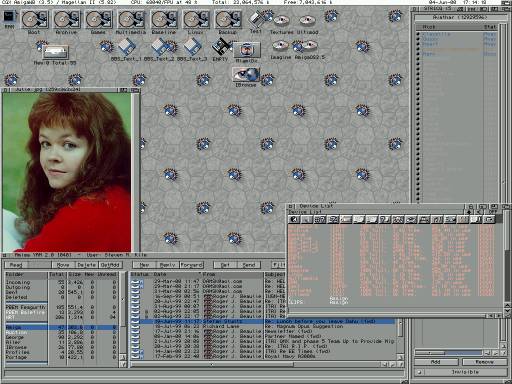Select the 'Partner Named (fwd)' message
The image size is (512, 384).
pyautogui.click(x=263, y=336)
